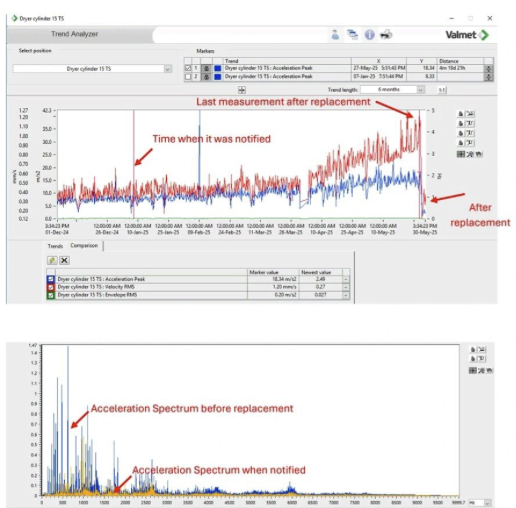The width and height of the screenshot is (516, 508).
Task: Click the lock icon of marker row 1
Action: [x=206, y=68]
